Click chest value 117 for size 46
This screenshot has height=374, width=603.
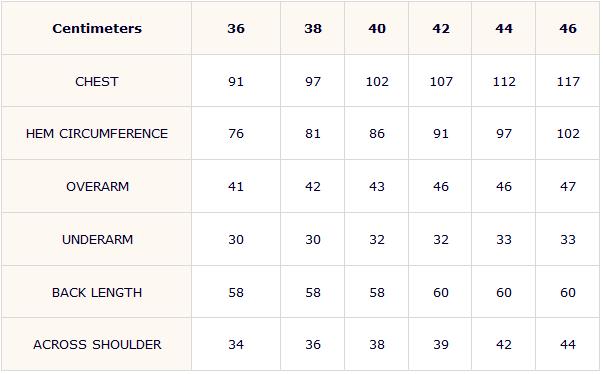[x=568, y=81]
